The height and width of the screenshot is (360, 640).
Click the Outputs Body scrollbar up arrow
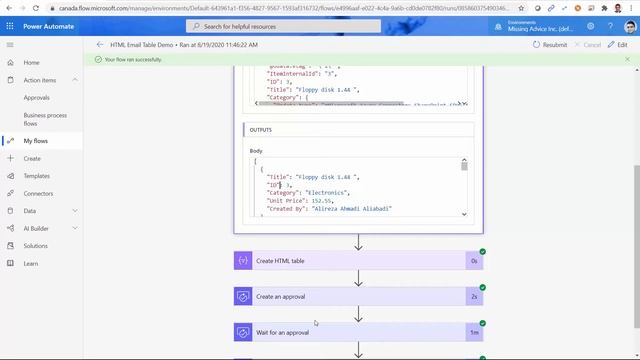464,160
